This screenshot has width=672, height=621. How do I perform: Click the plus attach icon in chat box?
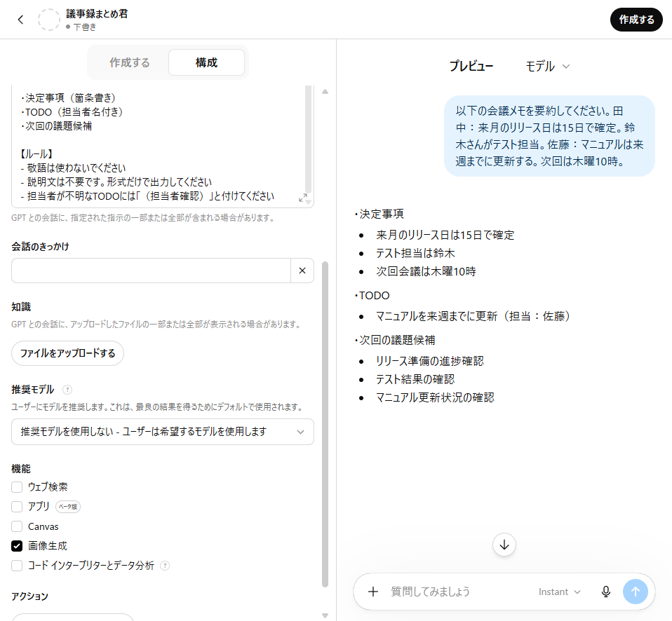point(373,592)
